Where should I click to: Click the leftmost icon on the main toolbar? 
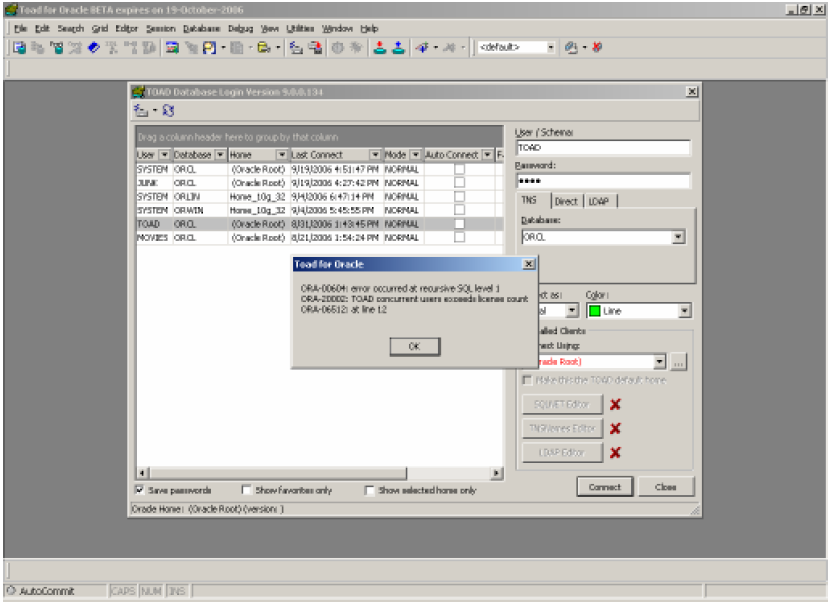pos(19,48)
